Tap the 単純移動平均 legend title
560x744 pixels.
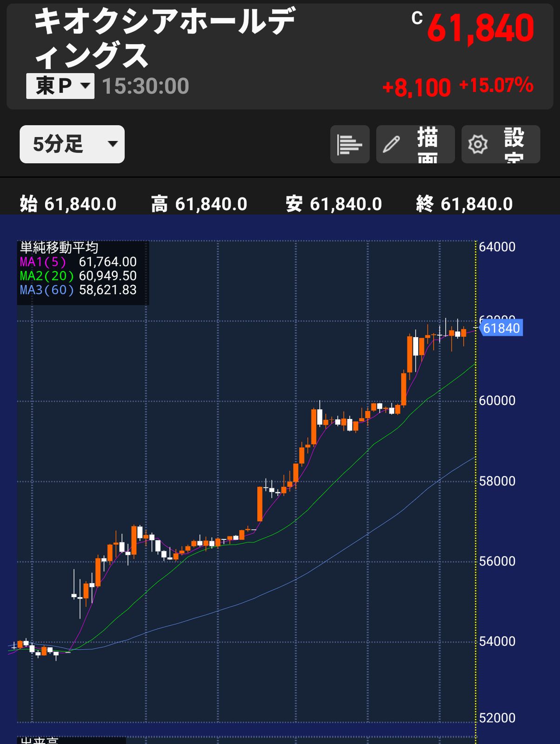[x=59, y=247]
